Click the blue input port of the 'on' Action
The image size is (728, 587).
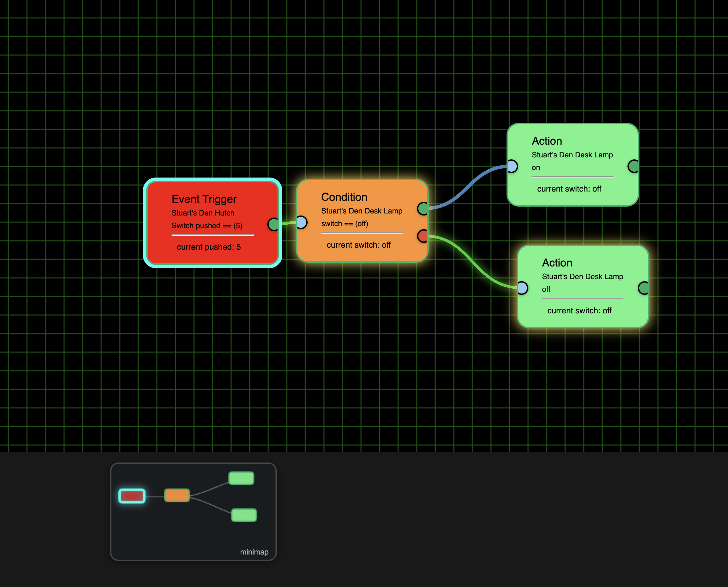(x=512, y=166)
